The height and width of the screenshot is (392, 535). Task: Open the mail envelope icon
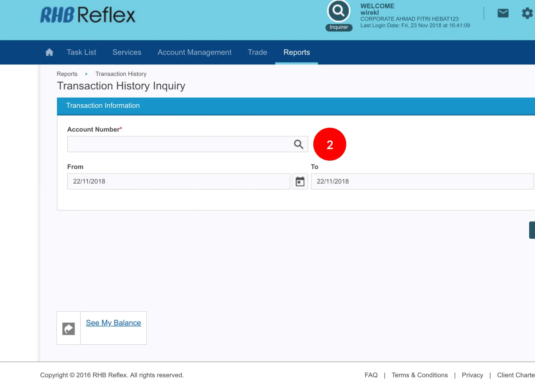[x=503, y=13]
